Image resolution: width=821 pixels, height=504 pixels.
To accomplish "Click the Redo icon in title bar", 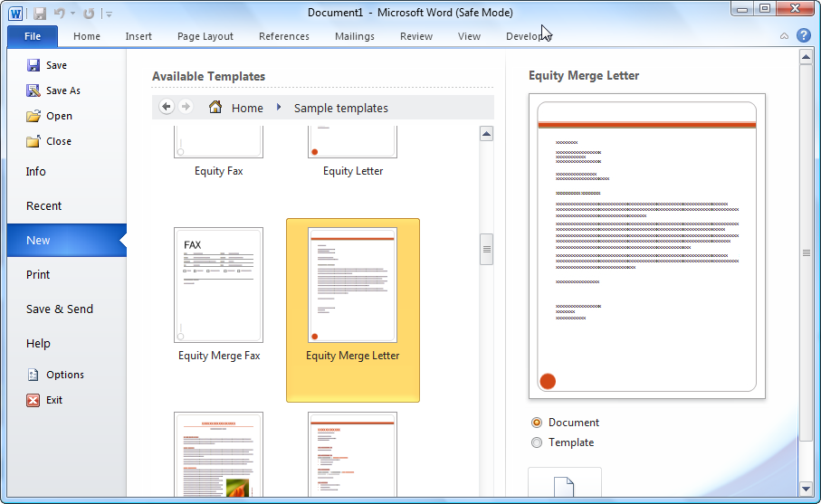I will (x=89, y=14).
